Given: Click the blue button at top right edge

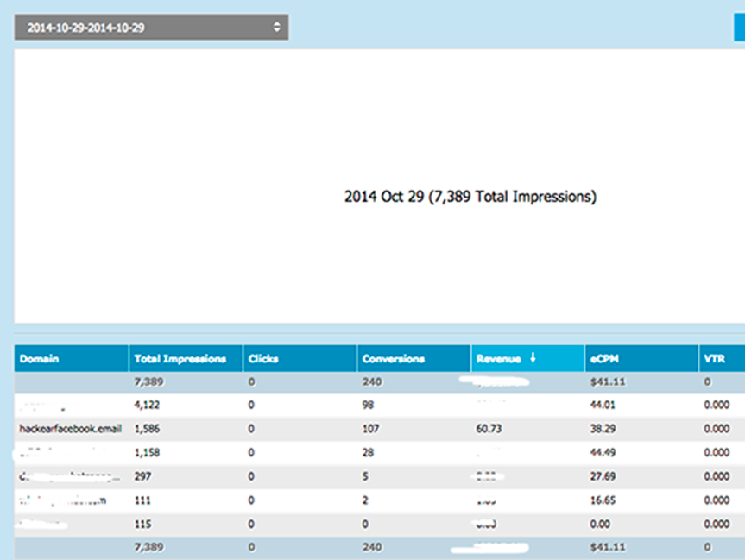Looking at the screenshot, I should click(x=740, y=28).
